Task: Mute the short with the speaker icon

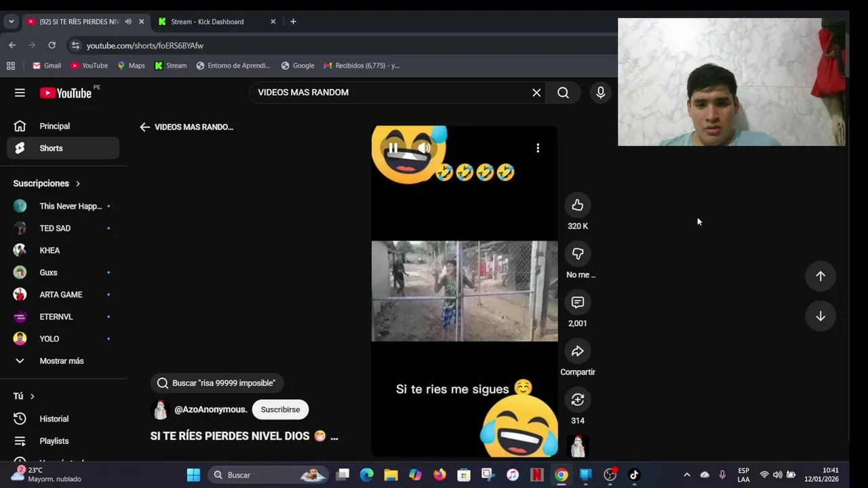Action: [425, 148]
